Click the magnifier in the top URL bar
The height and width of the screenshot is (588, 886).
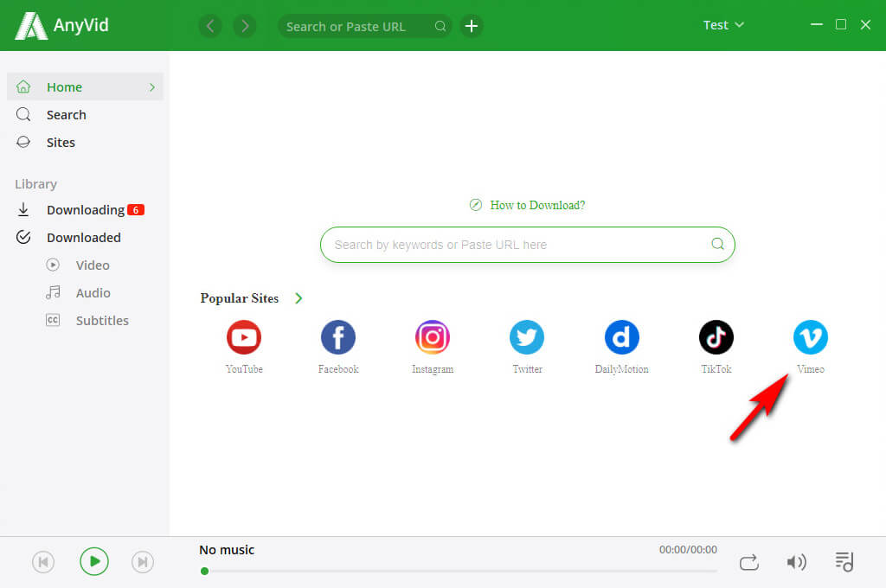(x=440, y=26)
